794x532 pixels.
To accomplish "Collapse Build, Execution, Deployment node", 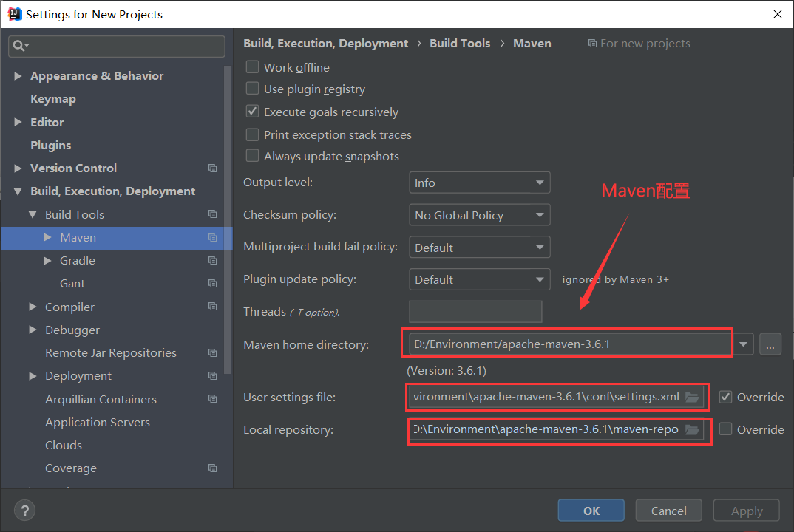I will [18, 191].
